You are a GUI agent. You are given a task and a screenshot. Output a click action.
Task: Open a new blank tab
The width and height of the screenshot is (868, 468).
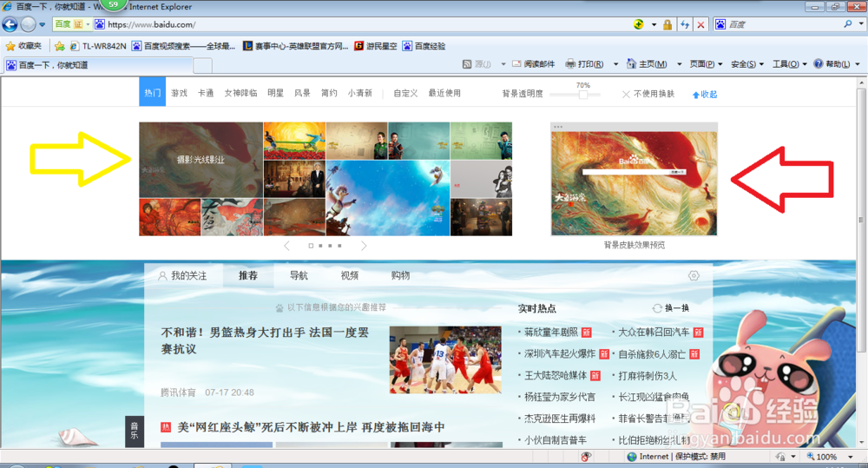click(202, 66)
